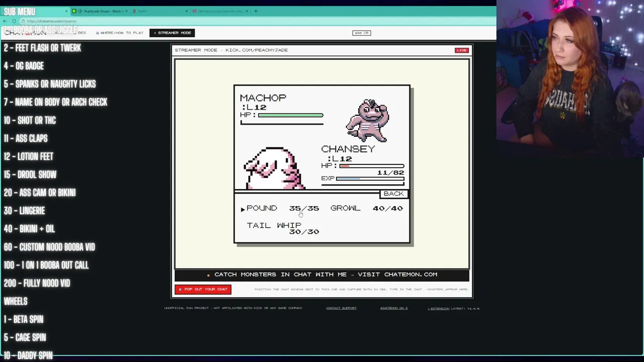Viewport: 644px width, 362px height.
Task: Click Chansey's low red HP bar
Action: coord(372,166)
